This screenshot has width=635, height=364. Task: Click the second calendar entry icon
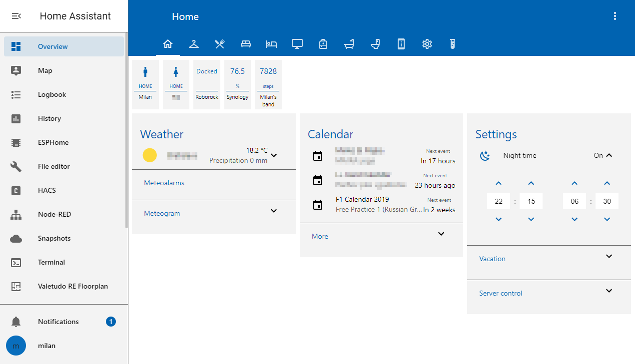coord(318,180)
